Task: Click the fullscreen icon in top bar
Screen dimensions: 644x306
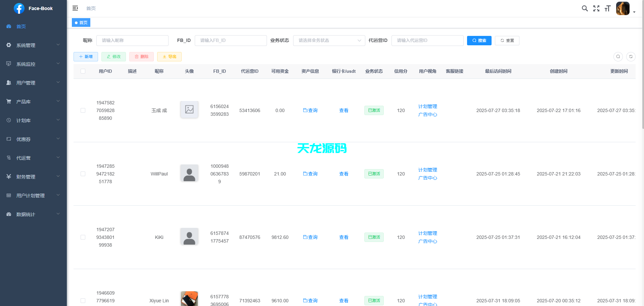Action: (596, 8)
